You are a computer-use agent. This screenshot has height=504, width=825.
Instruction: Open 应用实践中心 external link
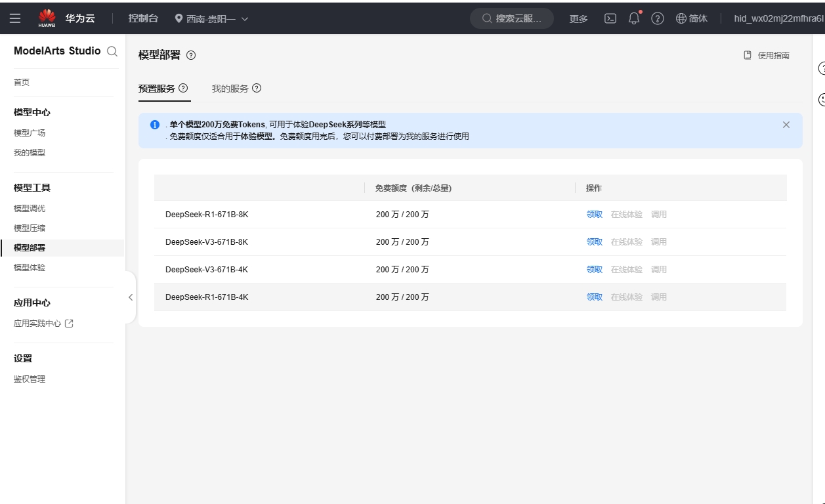click(x=43, y=324)
